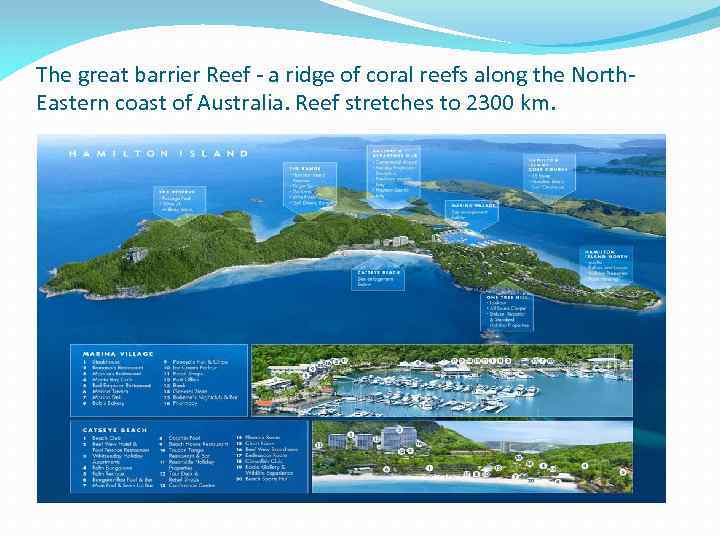This screenshot has height=540, width=720.
Task: Open the Catseye Beach resort photo
Action: pyautogui.click(x=472, y=457)
